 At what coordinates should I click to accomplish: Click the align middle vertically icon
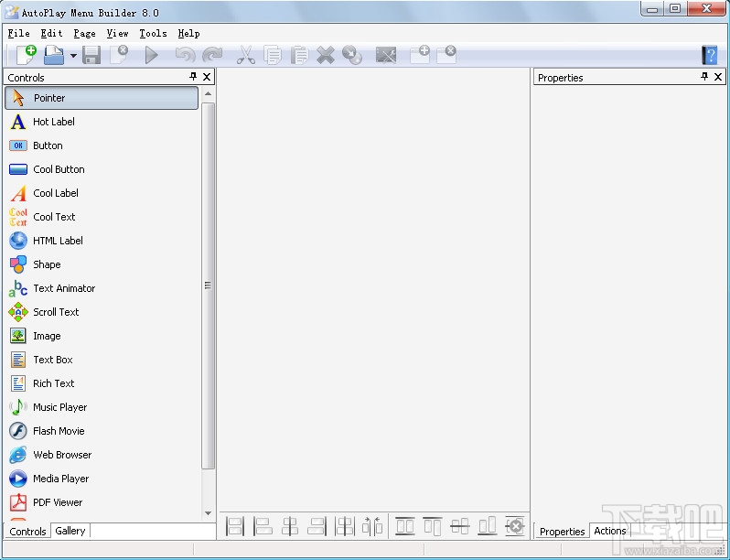(459, 526)
